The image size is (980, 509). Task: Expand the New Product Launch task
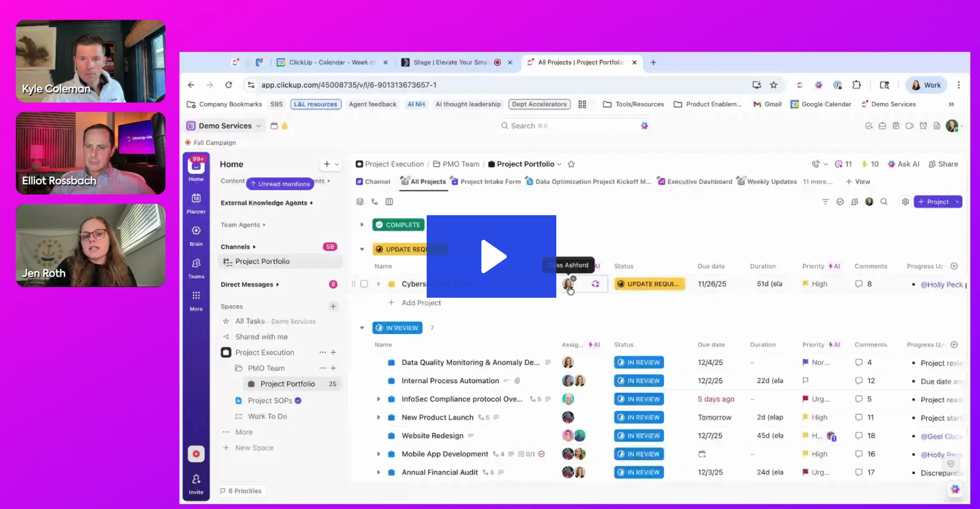click(x=379, y=417)
